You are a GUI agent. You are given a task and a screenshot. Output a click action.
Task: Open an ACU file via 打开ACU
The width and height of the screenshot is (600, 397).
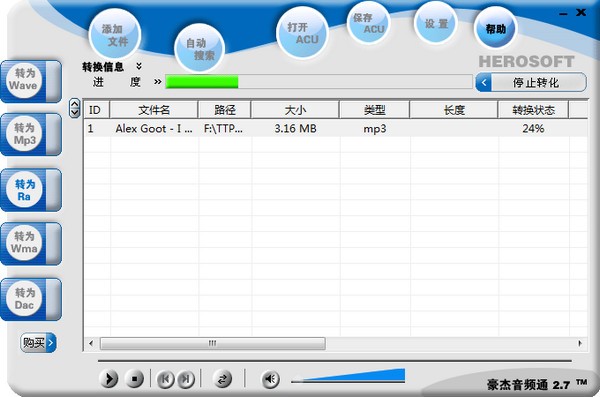(x=302, y=33)
